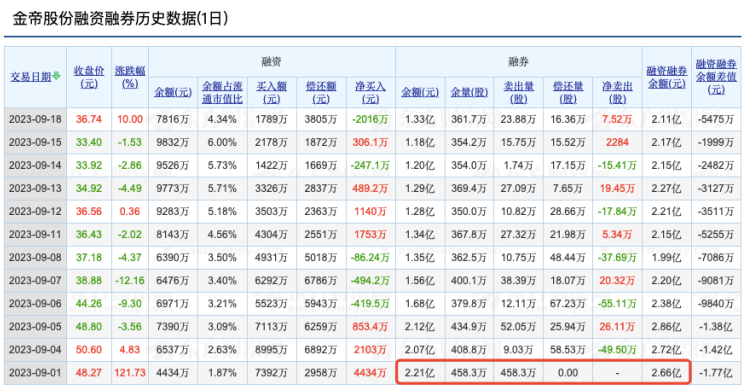Select the 2023-09-11 date cell
The width and height of the screenshot is (747, 391).
coord(35,234)
